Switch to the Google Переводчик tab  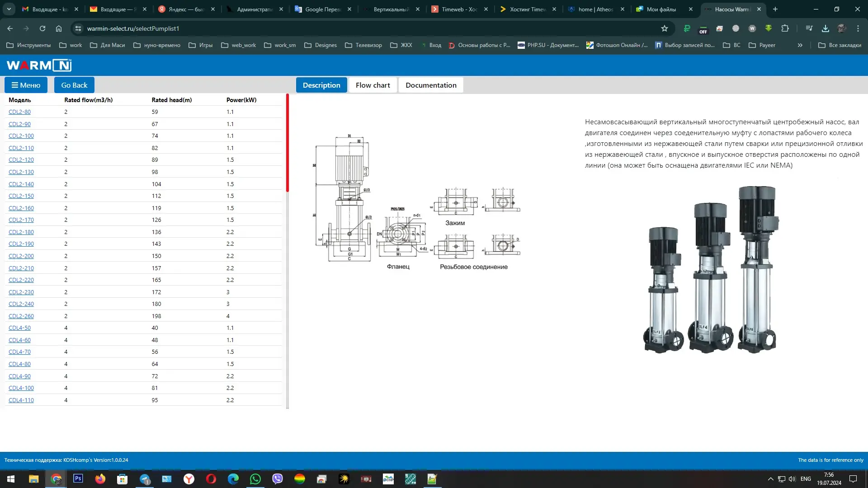pos(323,9)
